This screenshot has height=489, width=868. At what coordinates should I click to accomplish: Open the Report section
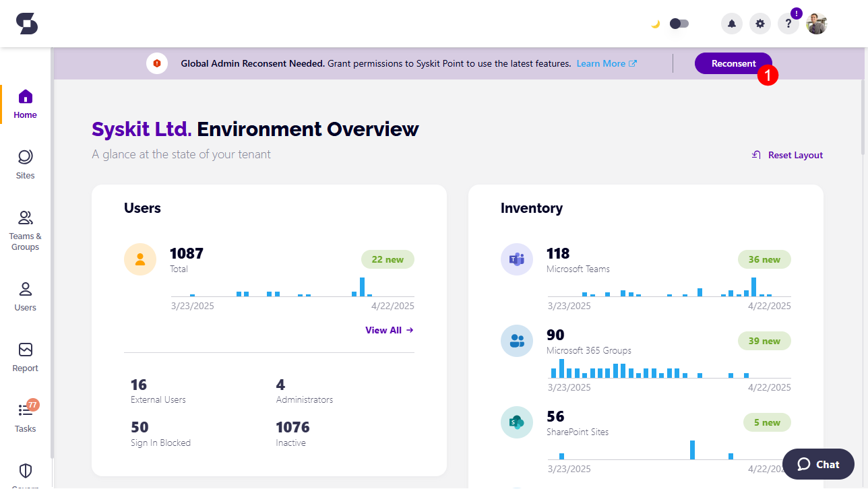25,357
